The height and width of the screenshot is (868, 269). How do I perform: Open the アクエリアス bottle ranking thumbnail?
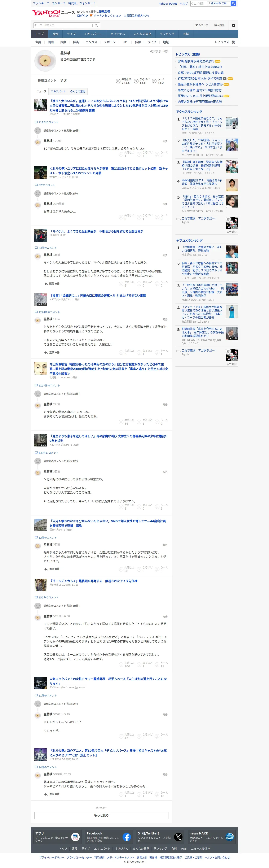(232, 312)
